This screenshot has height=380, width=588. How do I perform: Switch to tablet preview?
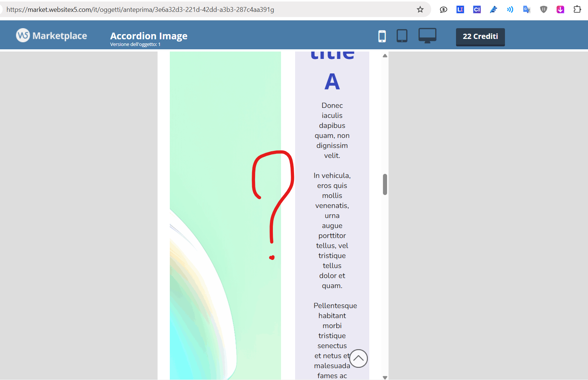402,36
